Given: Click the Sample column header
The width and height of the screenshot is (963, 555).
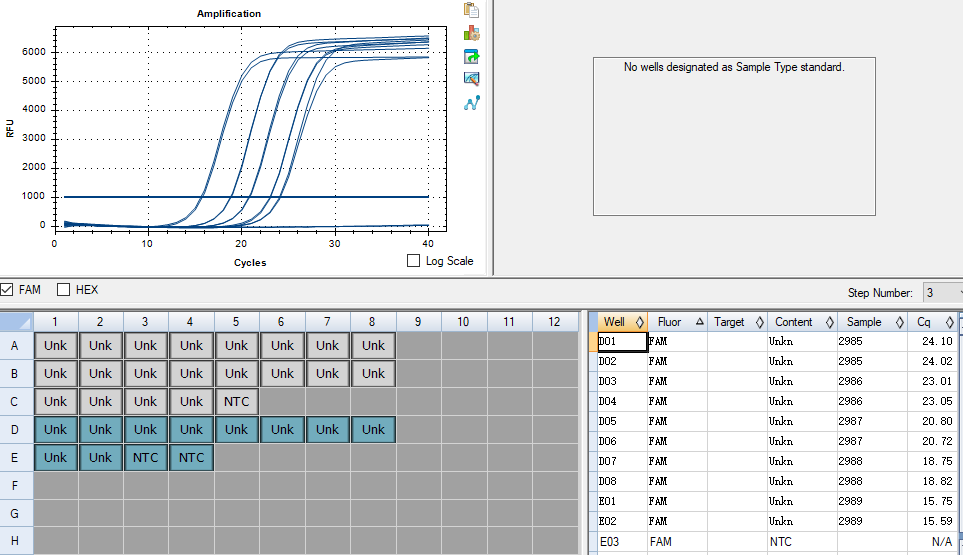Looking at the screenshot, I should point(872,322).
